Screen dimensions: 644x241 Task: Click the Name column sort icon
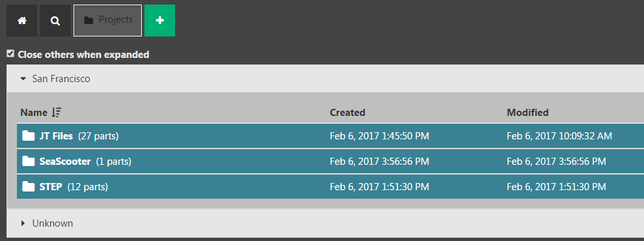[x=57, y=112]
